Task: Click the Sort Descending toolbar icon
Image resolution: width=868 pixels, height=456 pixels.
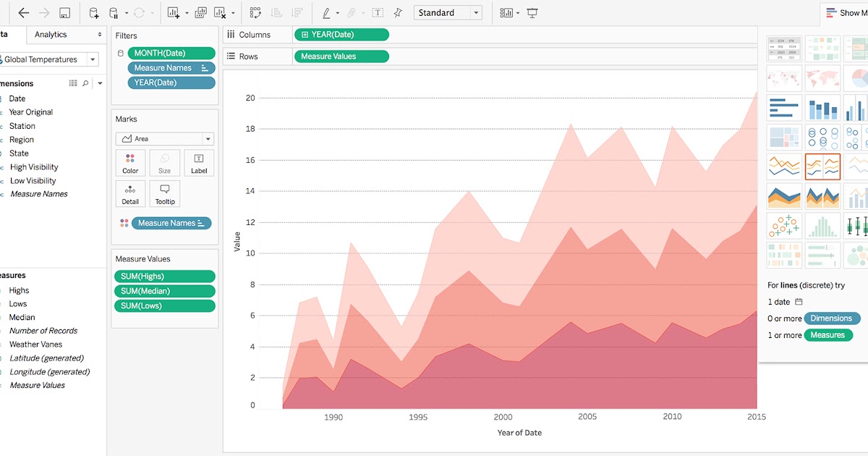Action: (299, 12)
